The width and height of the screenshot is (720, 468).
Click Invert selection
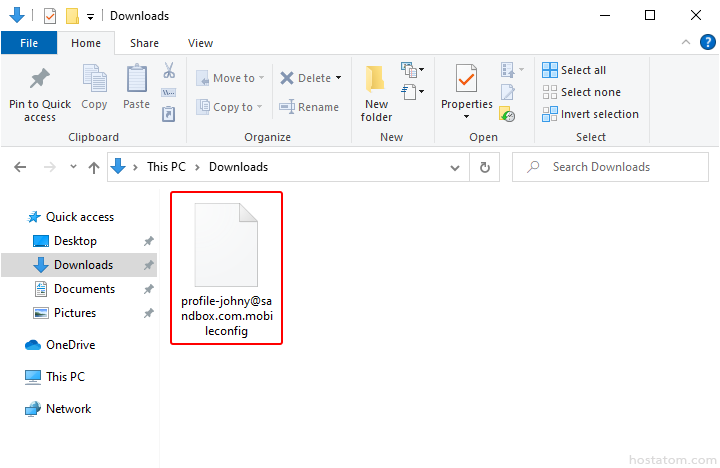click(x=591, y=114)
